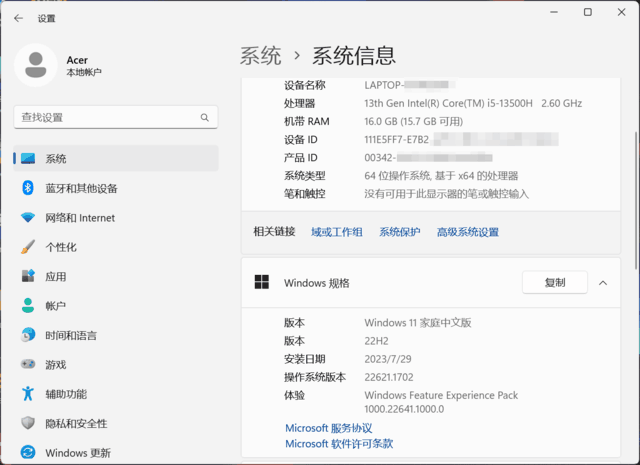
Task: Click the edition value Windows 11 家庭中文版
Action: (418, 323)
